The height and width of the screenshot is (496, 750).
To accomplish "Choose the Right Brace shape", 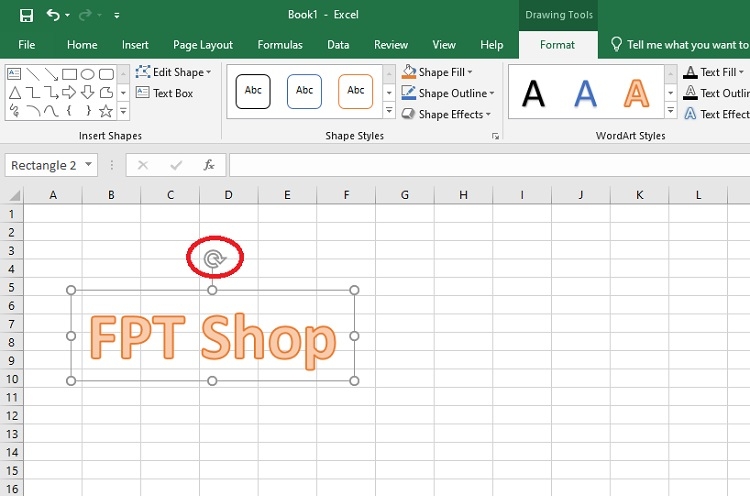I will click(x=88, y=111).
